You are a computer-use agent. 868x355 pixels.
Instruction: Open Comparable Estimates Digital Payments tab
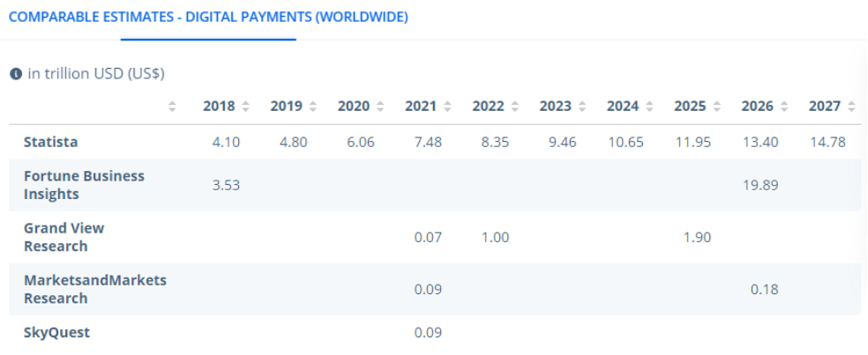[x=208, y=17]
